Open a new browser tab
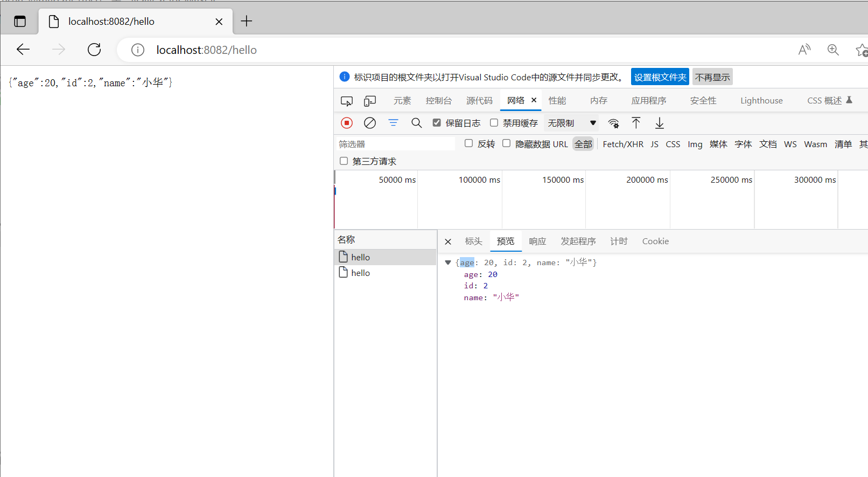Screen dimensions: 868x477 click(247, 21)
